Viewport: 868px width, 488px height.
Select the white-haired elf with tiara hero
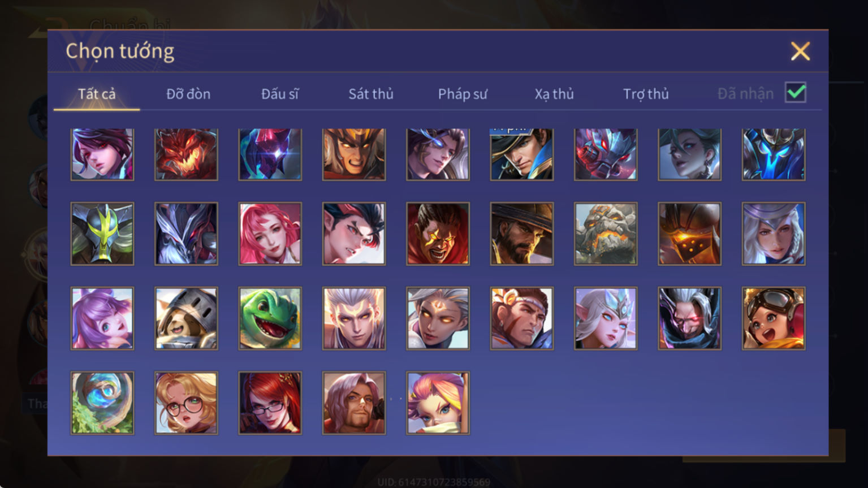(x=606, y=318)
